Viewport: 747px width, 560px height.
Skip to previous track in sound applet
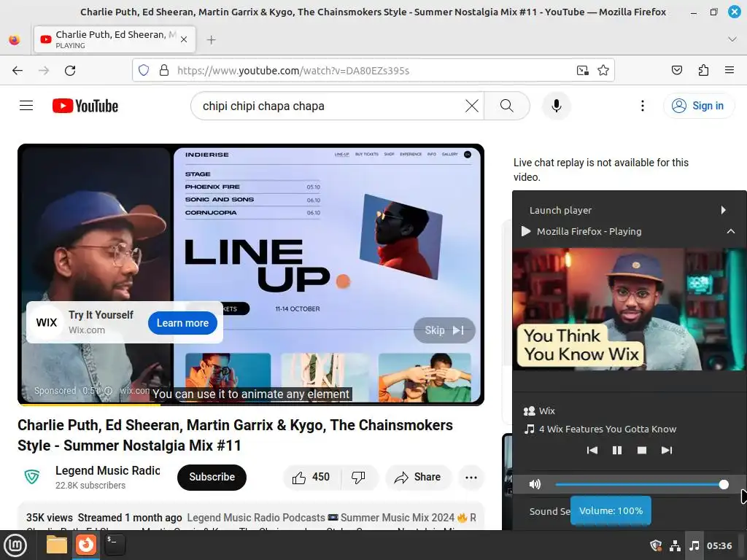click(592, 450)
